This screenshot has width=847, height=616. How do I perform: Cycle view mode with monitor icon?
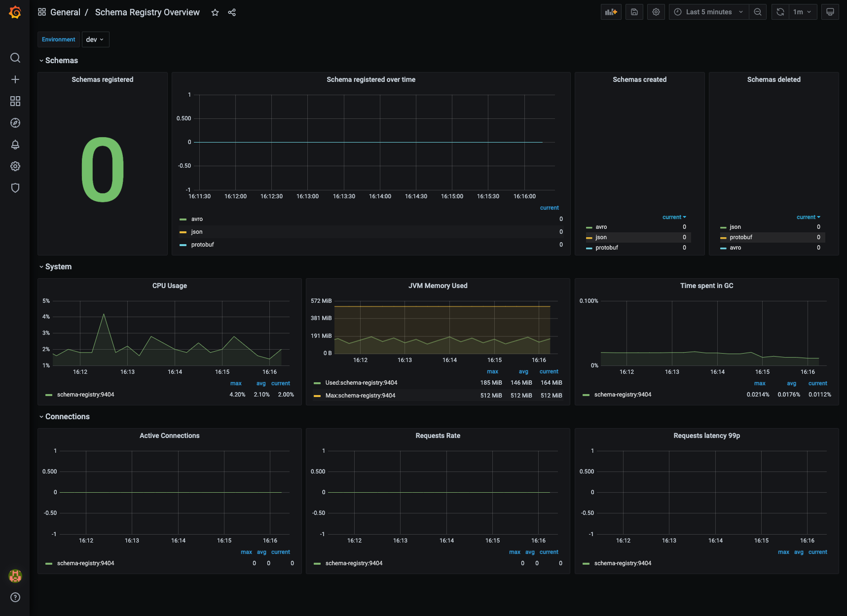830,12
